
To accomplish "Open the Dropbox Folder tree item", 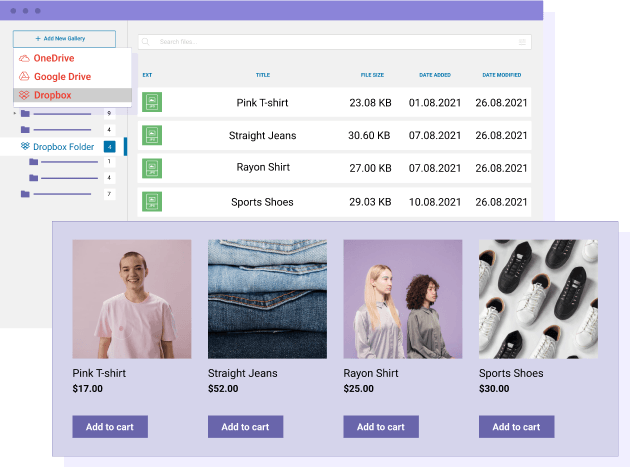I will [63, 147].
